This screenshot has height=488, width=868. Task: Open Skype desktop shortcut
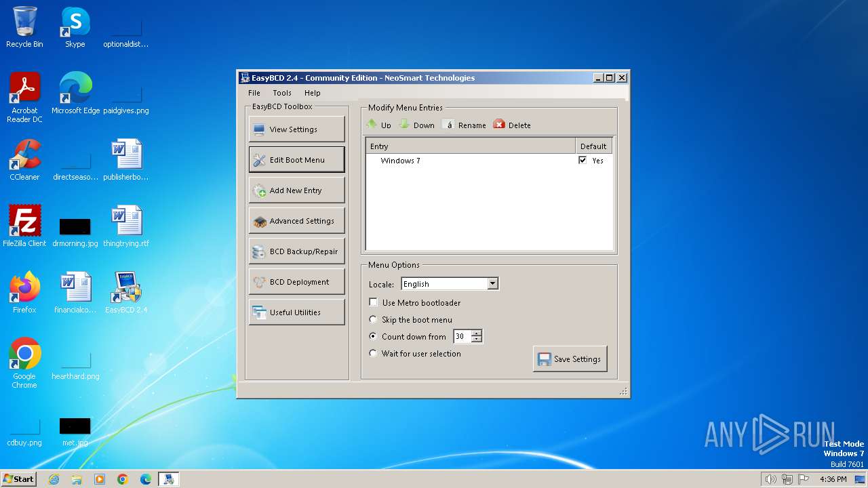[75, 27]
